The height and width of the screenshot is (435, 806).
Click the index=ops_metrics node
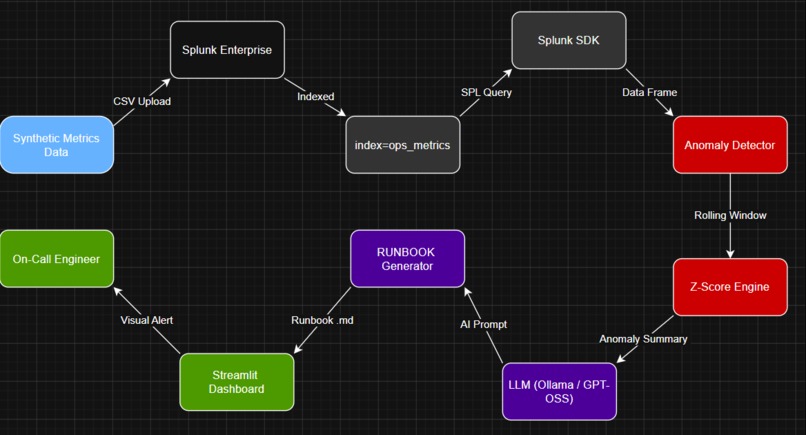402,145
